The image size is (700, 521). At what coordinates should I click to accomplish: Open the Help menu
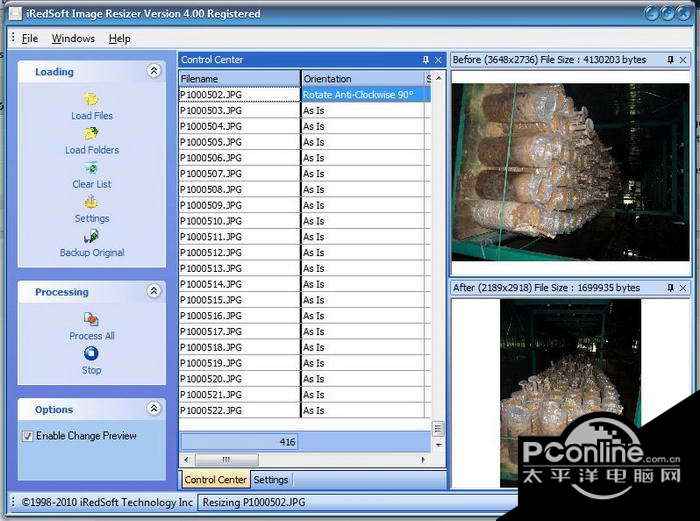[120, 39]
